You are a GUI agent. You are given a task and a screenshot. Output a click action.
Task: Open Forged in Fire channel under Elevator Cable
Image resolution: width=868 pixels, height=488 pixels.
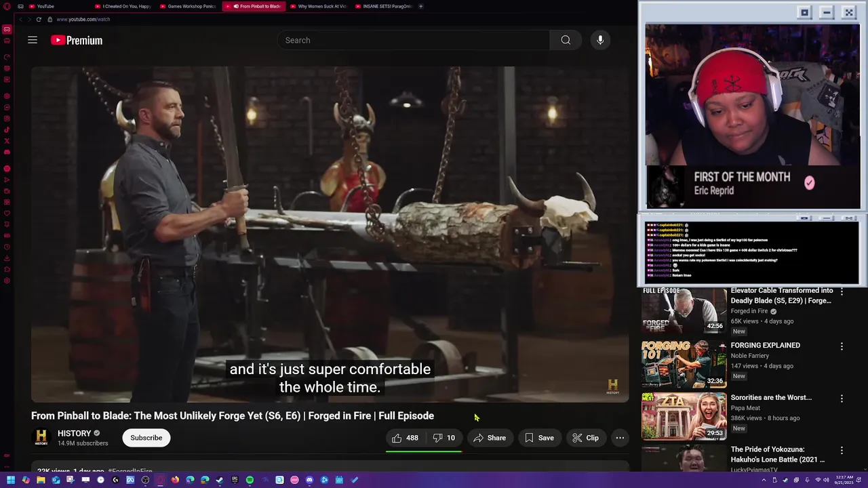(x=749, y=311)
